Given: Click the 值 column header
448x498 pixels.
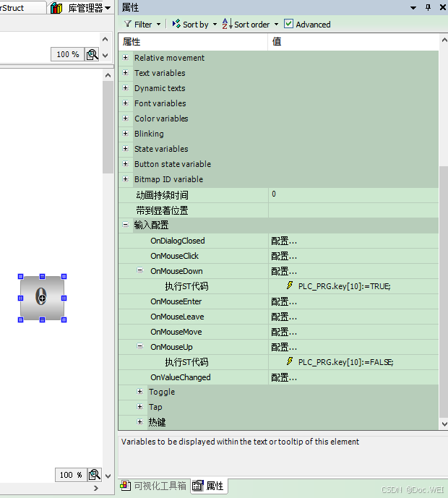Looking at the screenshot, I should click(353, 42).
